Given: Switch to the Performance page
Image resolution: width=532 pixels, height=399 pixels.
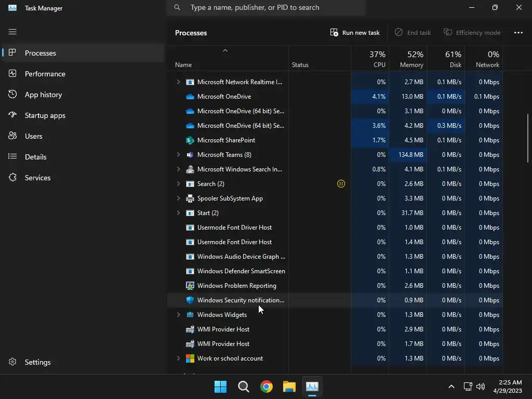Looking at the screenshot, I should tap(83, 74).
